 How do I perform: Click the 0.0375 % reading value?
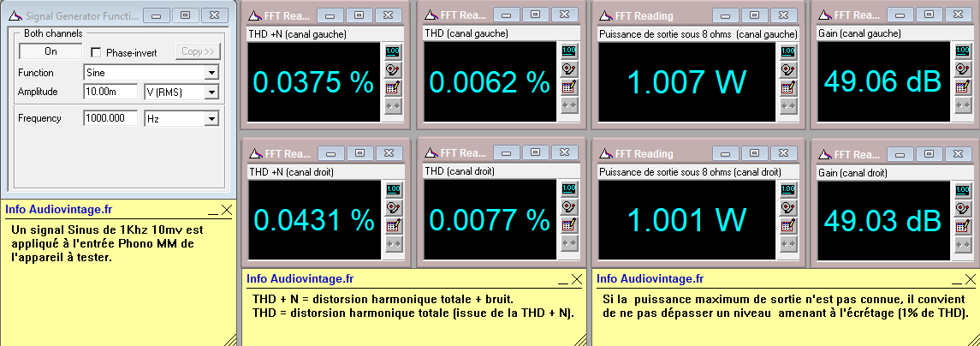click(313, 82)
